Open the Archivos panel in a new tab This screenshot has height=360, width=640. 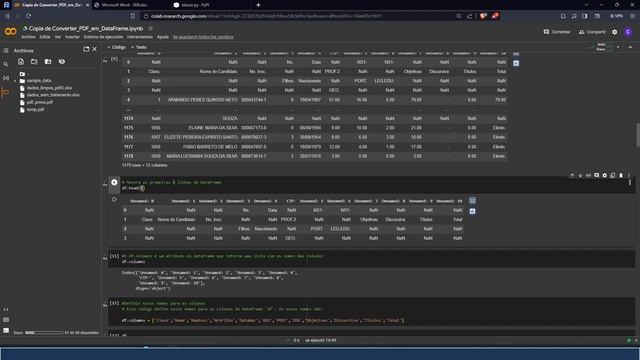[x=86, y=49]
